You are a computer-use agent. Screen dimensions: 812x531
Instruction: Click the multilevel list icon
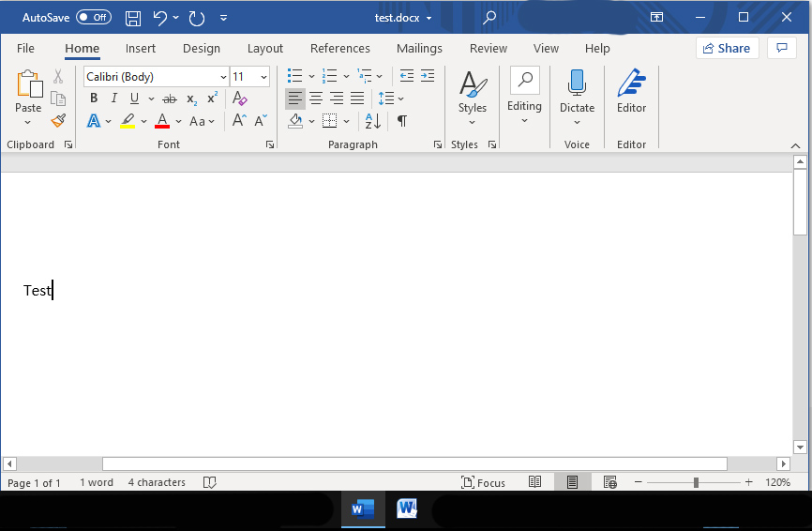pos(365,76)
